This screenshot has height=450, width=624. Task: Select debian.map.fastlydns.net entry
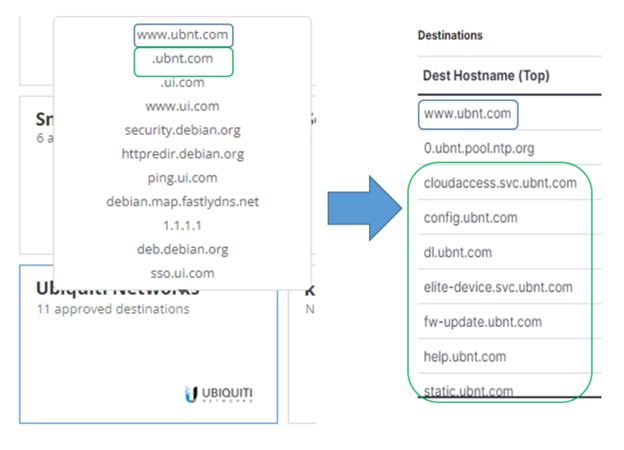(183, 202)
